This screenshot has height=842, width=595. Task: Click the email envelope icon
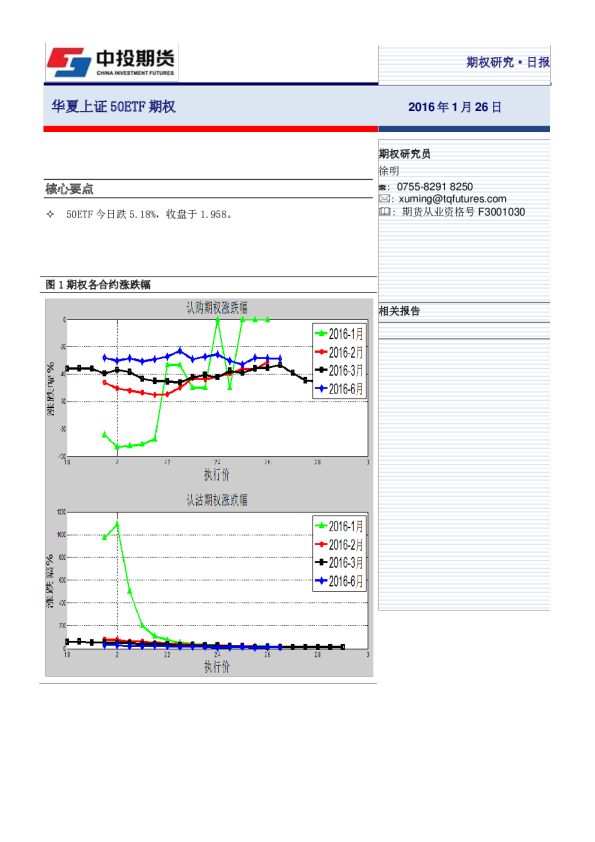click(x=384, y=199)
